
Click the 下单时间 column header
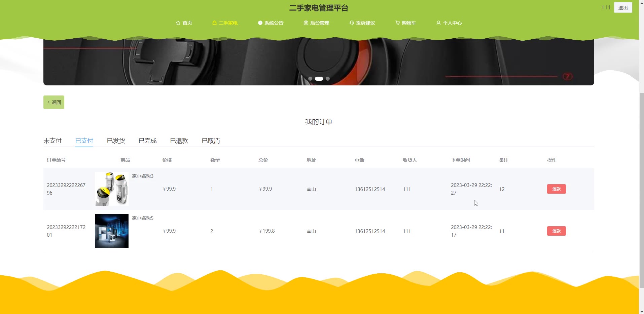click(460, 160)
